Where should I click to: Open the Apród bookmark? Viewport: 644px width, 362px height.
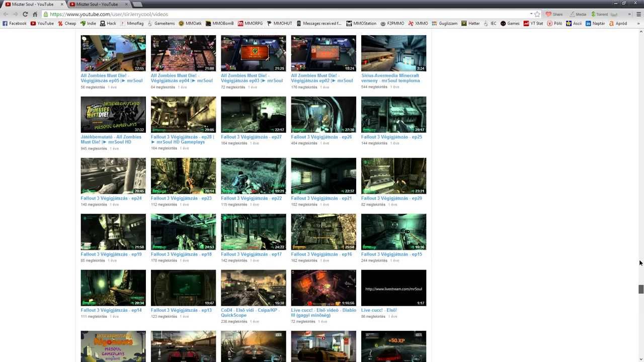pos(618,23)
